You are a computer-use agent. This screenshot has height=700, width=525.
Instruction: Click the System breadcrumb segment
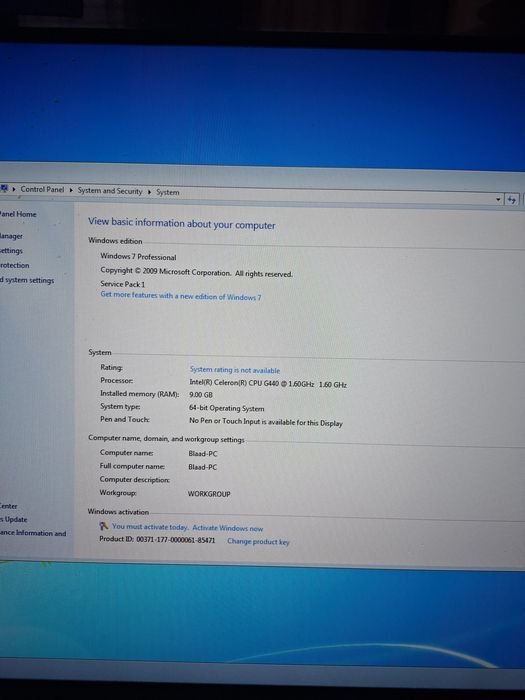[x=167, y=192]
